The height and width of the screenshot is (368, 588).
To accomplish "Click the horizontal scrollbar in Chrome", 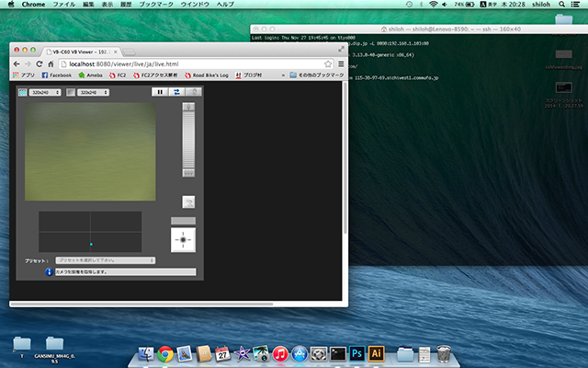I will pyautogui.click(x=141, y=304).
